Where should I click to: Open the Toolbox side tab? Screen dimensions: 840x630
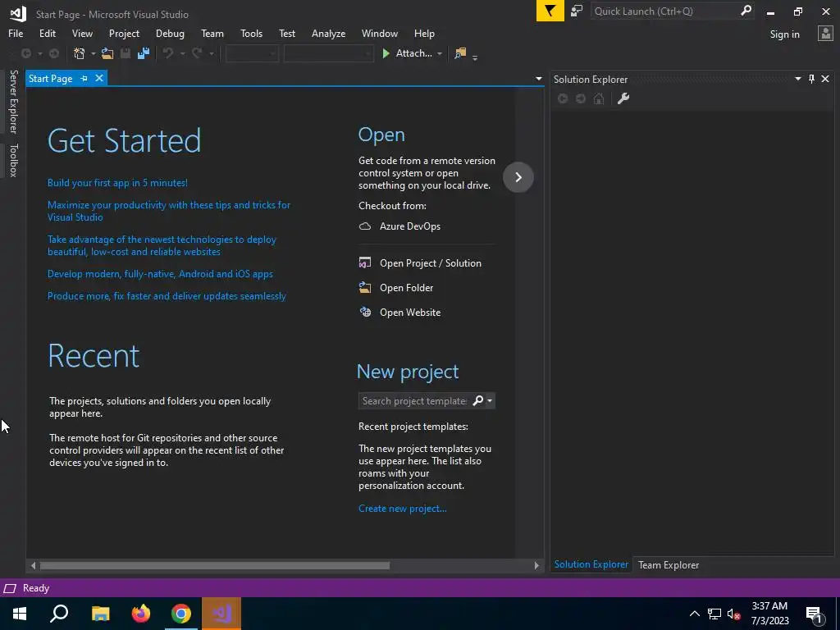tap(13, 160)
